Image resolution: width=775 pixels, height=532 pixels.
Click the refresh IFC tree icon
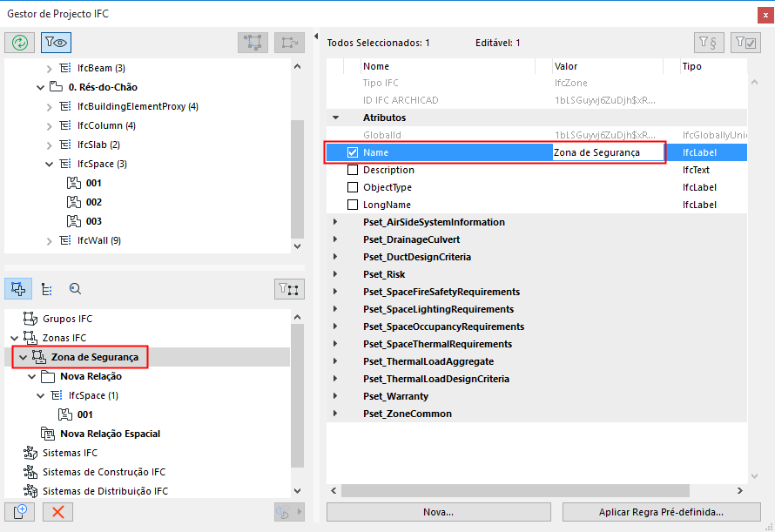[19, 41]
